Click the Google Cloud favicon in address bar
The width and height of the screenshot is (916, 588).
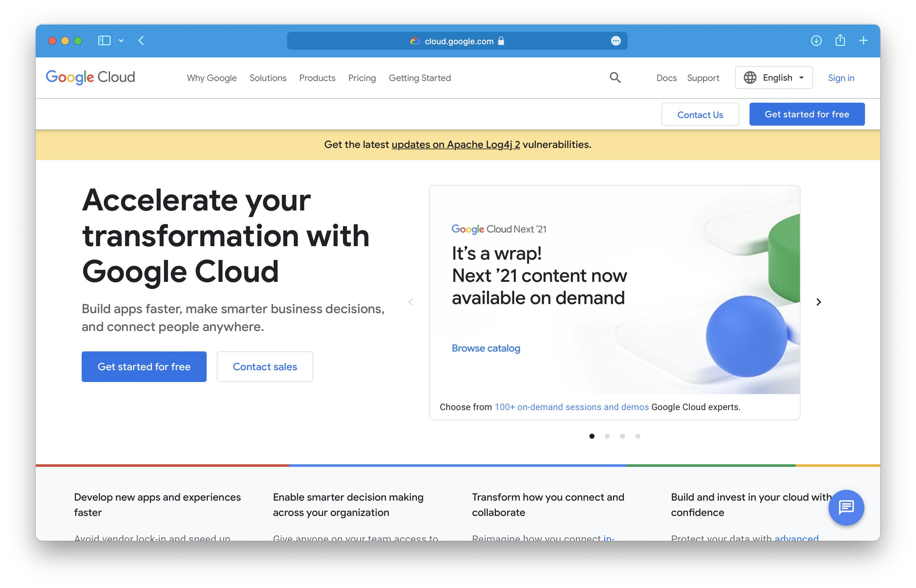point(415,41)
